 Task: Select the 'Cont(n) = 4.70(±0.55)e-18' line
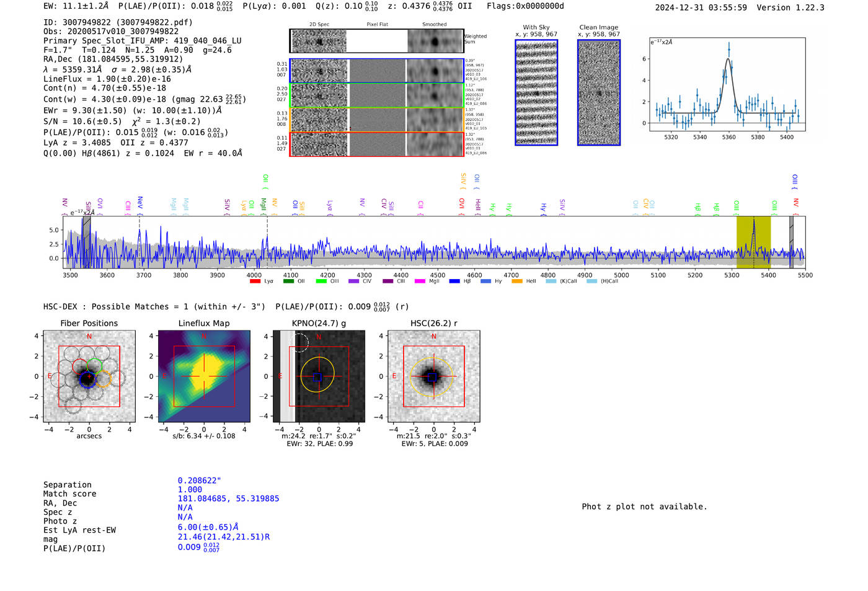tap(105, 88)
